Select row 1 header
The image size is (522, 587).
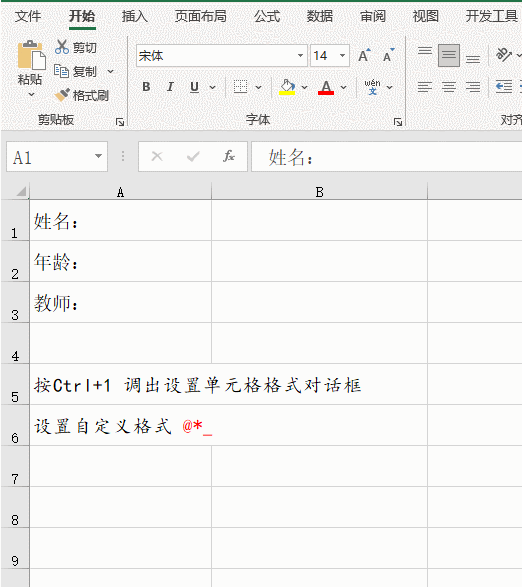point(15,220)
